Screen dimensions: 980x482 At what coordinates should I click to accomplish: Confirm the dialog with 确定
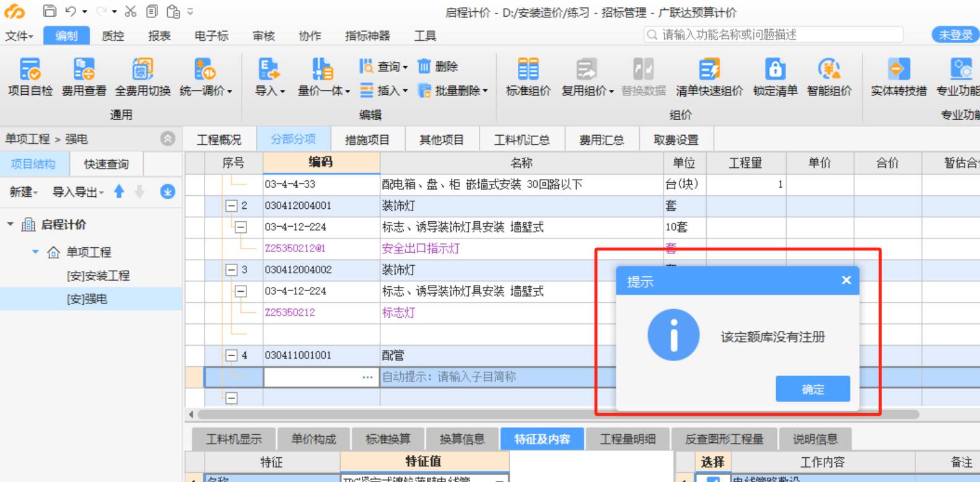(x=813, y=389)
